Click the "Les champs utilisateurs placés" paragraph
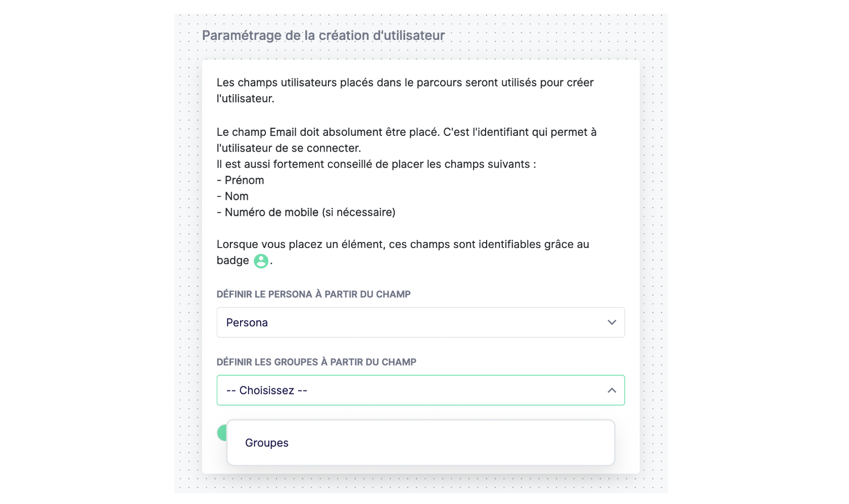The width and height of the screenshot is (849, 504). pyautogui.click(x=405, y=90)
